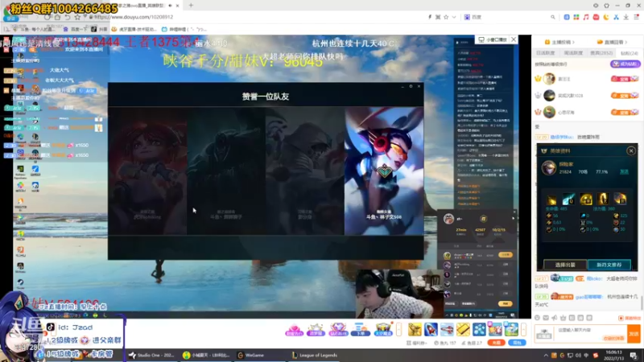Select the first darkened teammate card in honor screen

click(x=147, y=171)
